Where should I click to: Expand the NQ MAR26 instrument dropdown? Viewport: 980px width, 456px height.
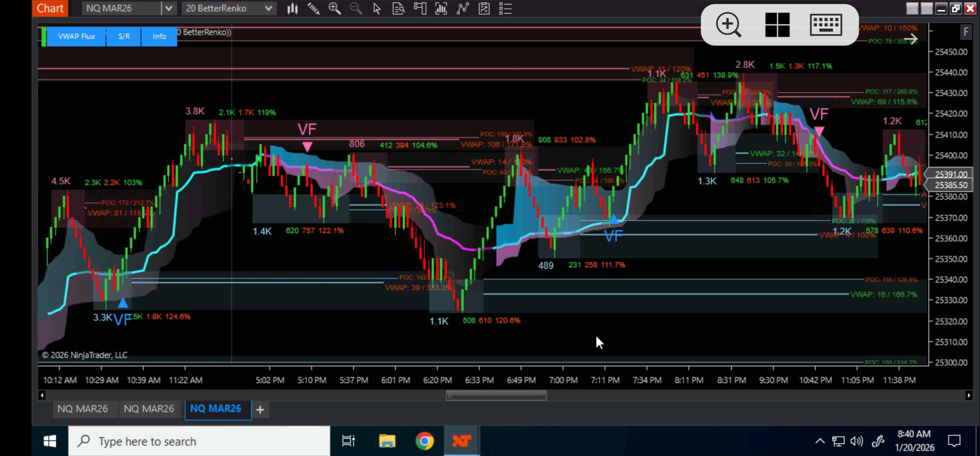[x=168, y=8]
